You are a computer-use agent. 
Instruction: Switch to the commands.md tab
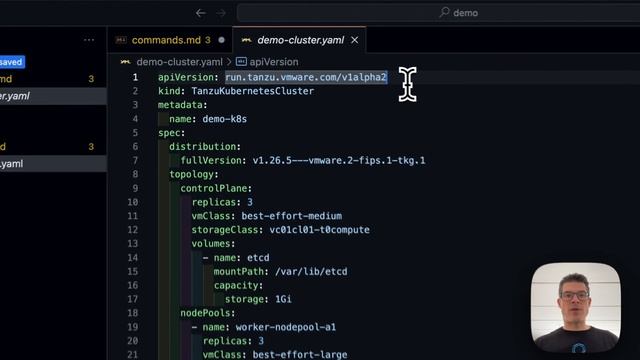(170, 40)
